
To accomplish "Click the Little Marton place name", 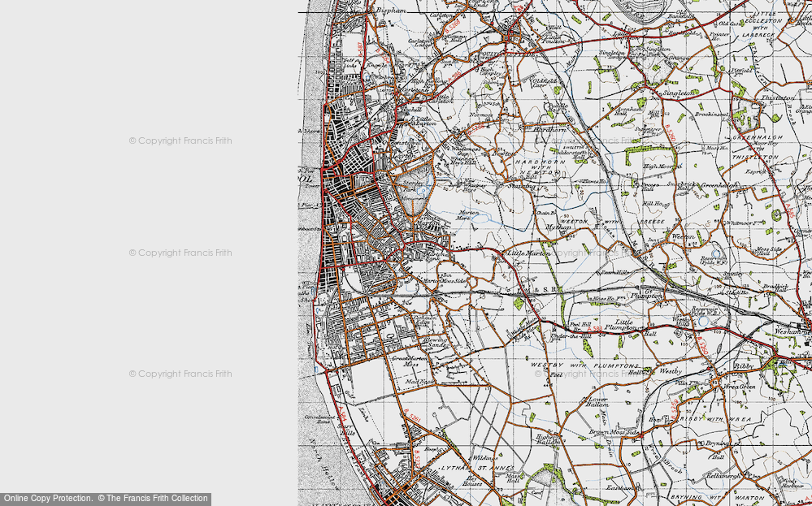I will tap(528, 253).
